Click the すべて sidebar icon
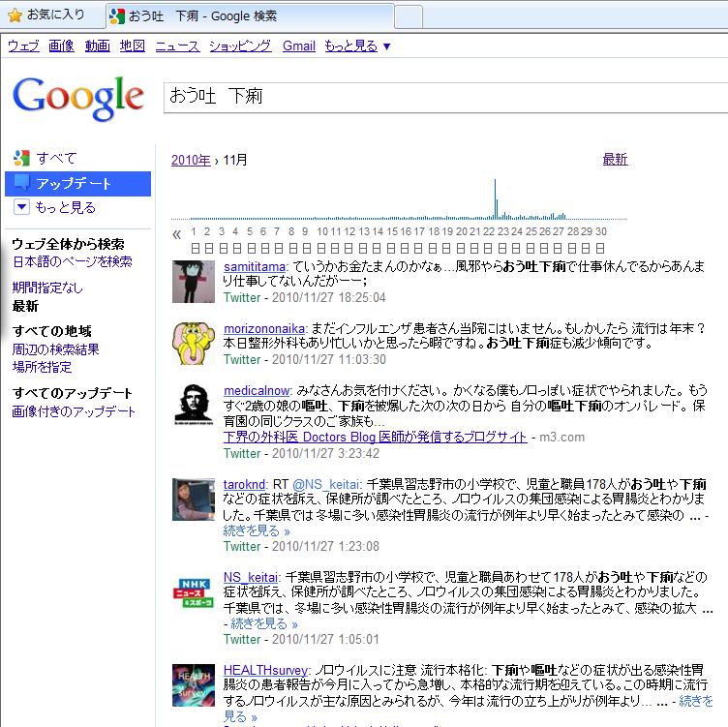The height and width of the screenshot is (727, 728). (x=21, y=158)
